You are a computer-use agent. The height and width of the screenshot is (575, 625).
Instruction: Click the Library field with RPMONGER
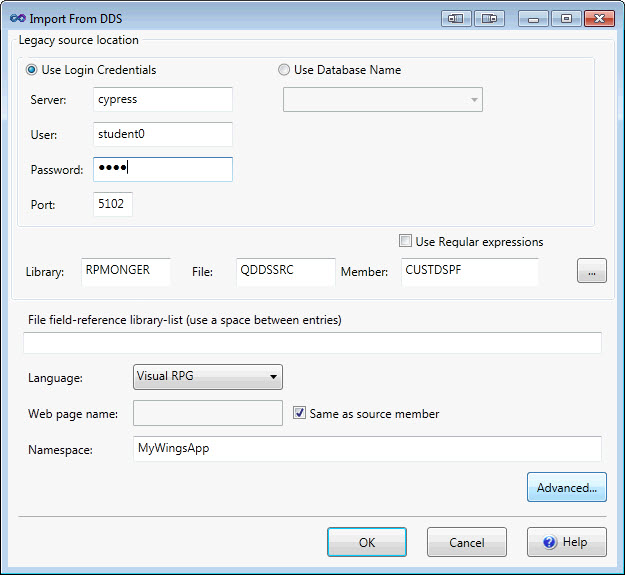(126, 272)
